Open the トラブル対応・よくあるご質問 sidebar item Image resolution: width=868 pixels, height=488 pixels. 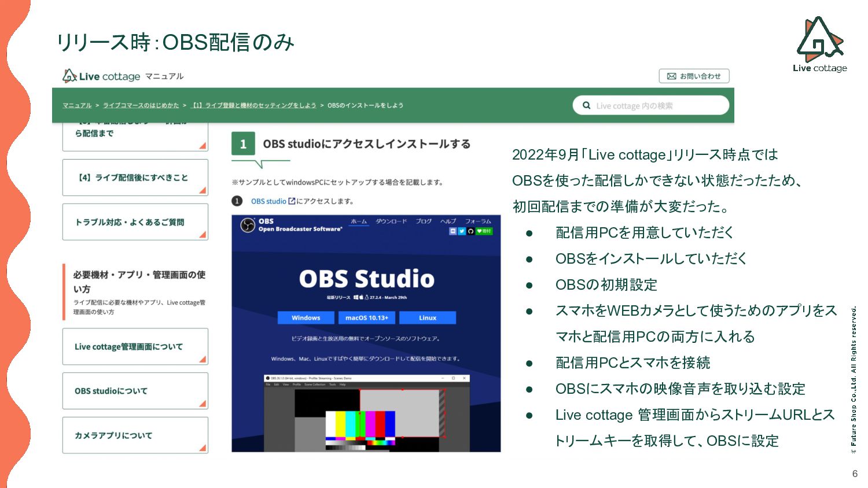click(135, 222)
